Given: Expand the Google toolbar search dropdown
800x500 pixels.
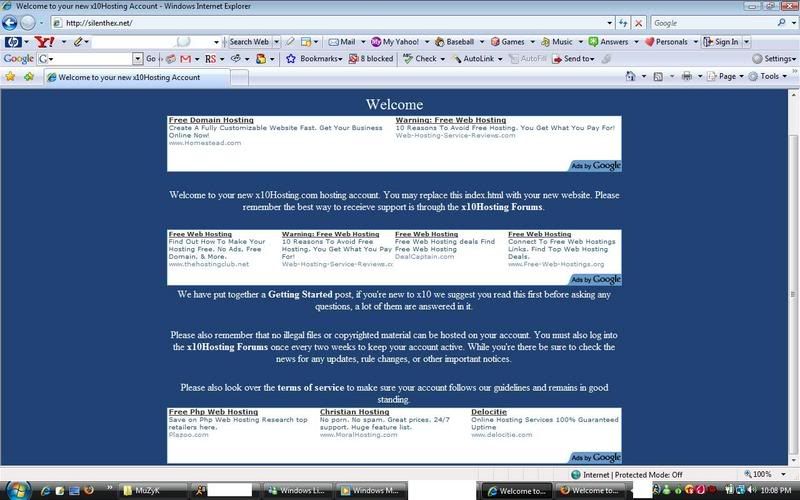Looking at the screenshot, I should click(138, 59).
